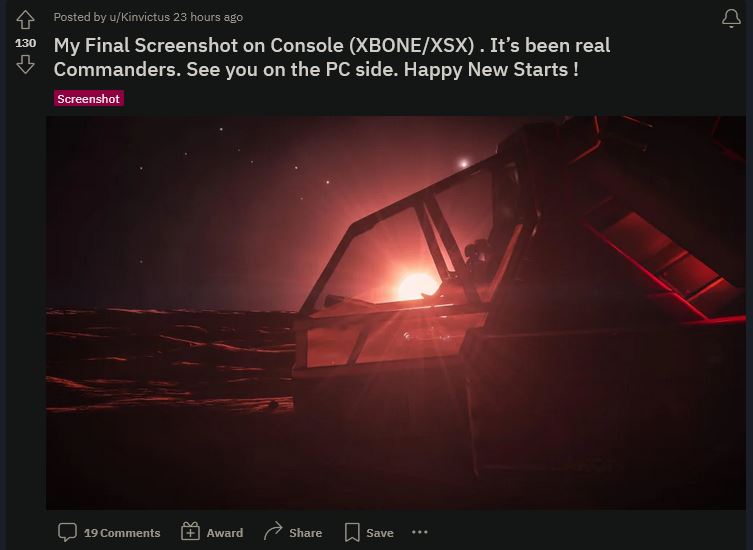Downvote the post using the down arrow
753x550 pixels.
[x=25, y=64]
